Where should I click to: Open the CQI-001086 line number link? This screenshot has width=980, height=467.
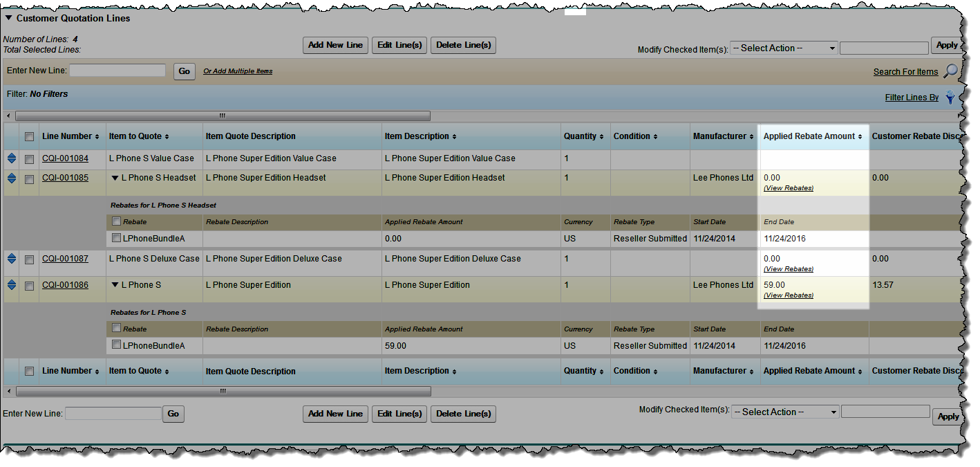[x=65, y=285]
